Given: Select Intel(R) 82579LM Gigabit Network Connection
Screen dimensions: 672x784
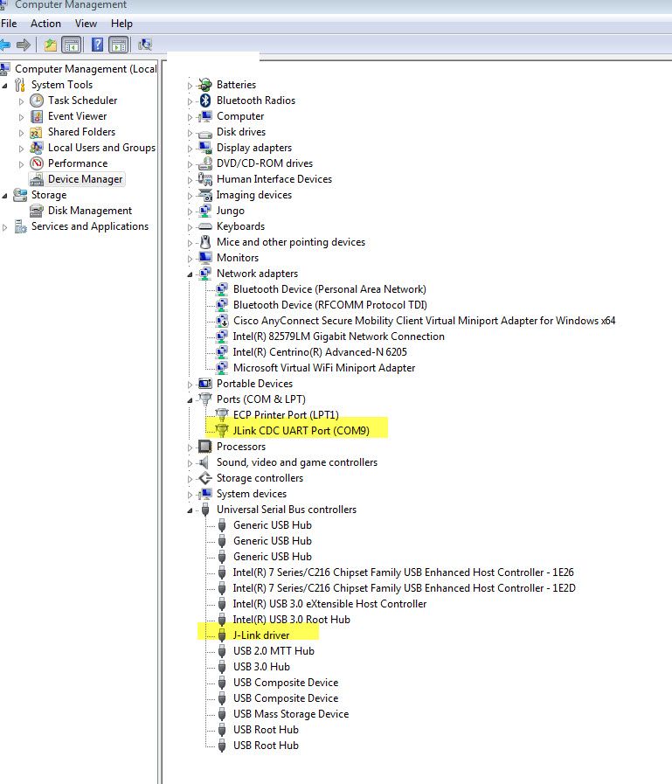Looking at the screenshot, I should click(x=338, y=336).
